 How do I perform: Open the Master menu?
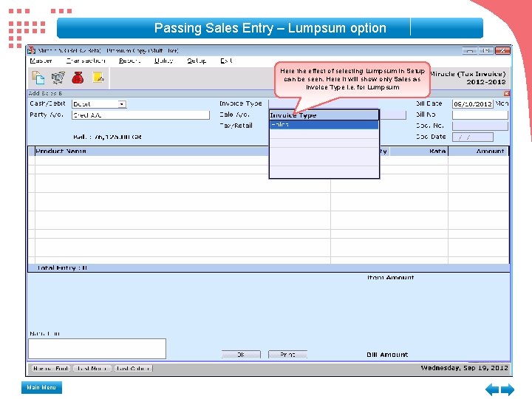tap(41, 61)
